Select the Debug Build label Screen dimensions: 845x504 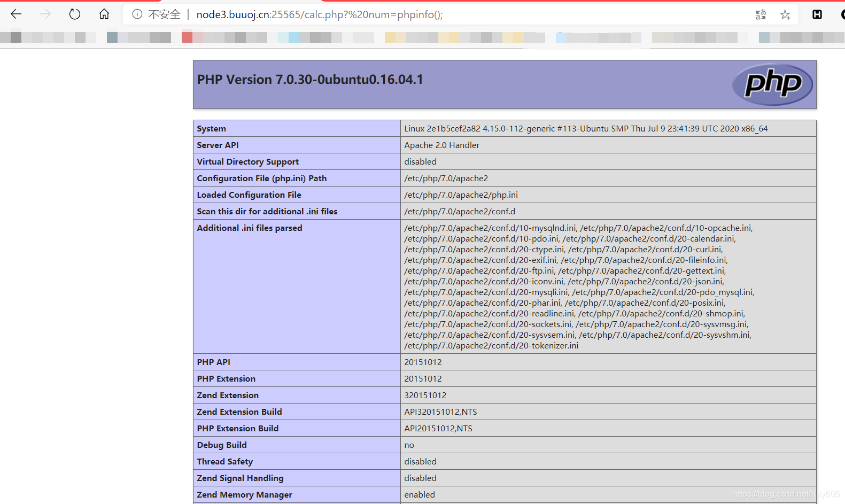(222, 445)
